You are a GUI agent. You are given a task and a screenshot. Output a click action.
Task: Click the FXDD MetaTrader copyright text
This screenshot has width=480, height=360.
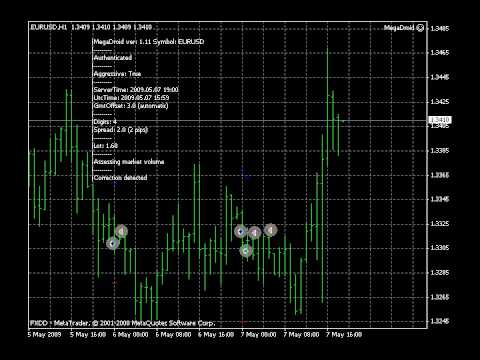tap(123, 323)
